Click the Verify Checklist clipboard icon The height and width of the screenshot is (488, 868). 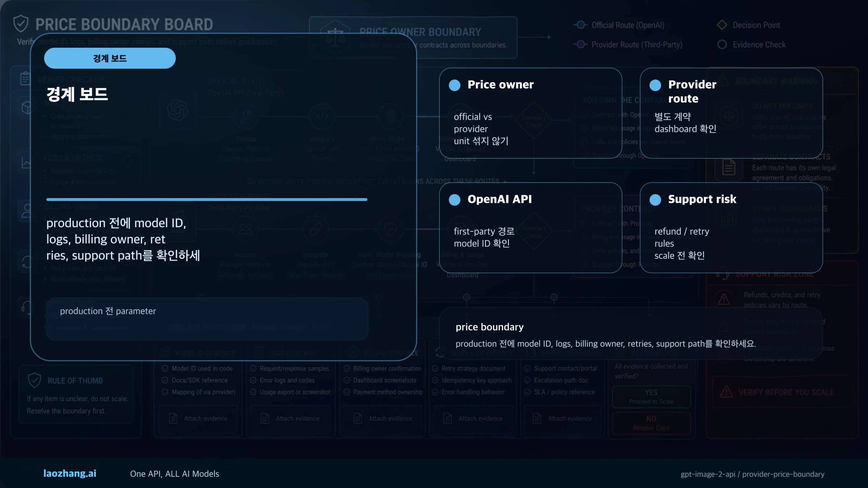click(25, 78)
